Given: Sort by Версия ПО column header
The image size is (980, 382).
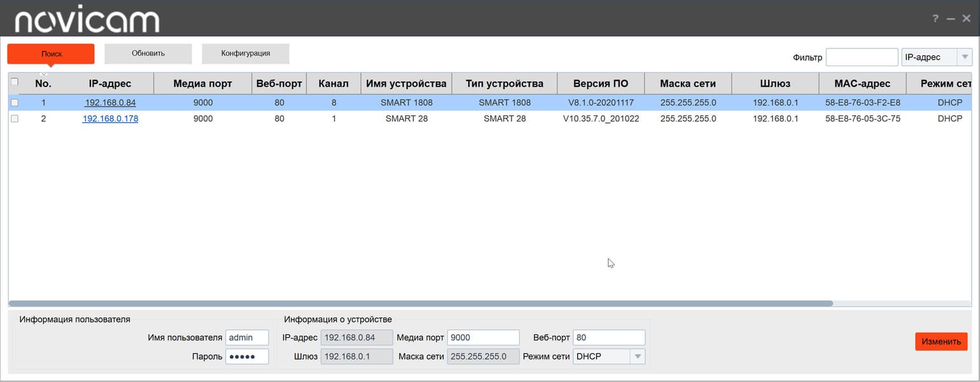Looking at the screenshot, I should pyautogui.click(x=601, y=83).
